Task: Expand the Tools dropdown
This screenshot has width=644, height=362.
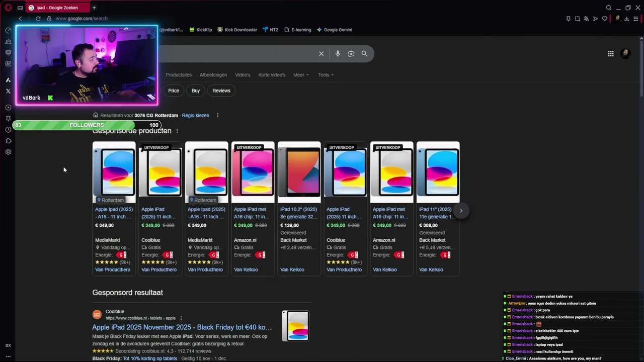Action: coord(326,75)
